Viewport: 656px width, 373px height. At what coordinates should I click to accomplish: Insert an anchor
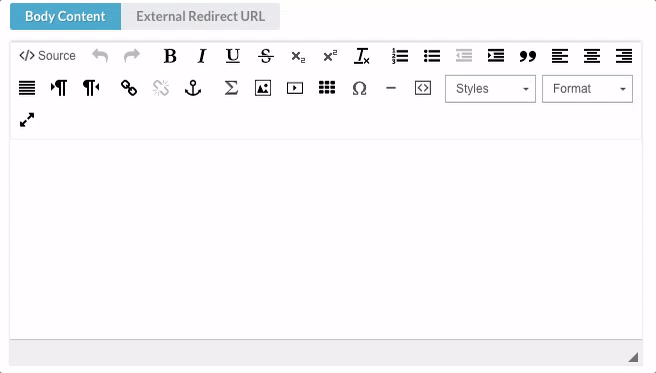(x=193, y=88)
